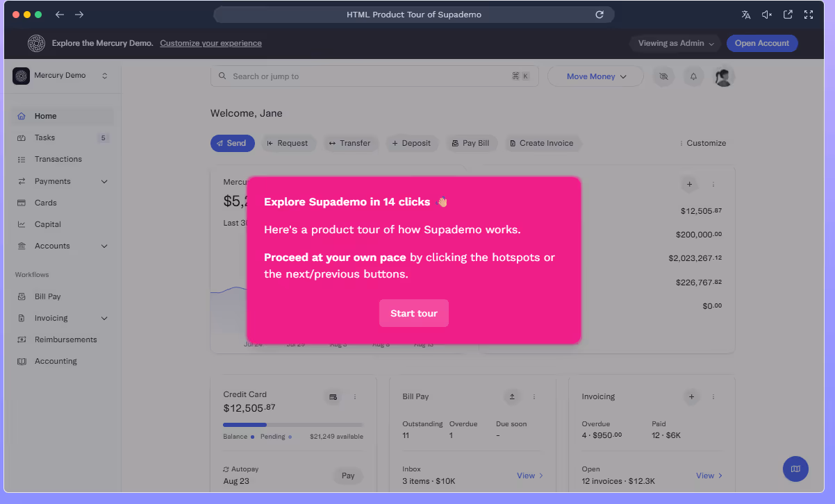Click the Start tour button

tap(414, 313)
